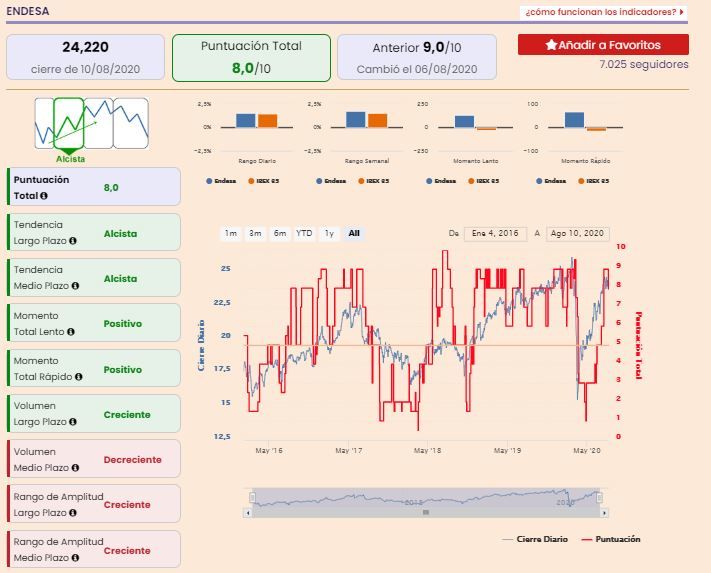Image resolution: width=711 pixels, height=573 pixels.
Task: Click info icon for Tendencia Largo Plazo
Action: click(x=73, y=241)
